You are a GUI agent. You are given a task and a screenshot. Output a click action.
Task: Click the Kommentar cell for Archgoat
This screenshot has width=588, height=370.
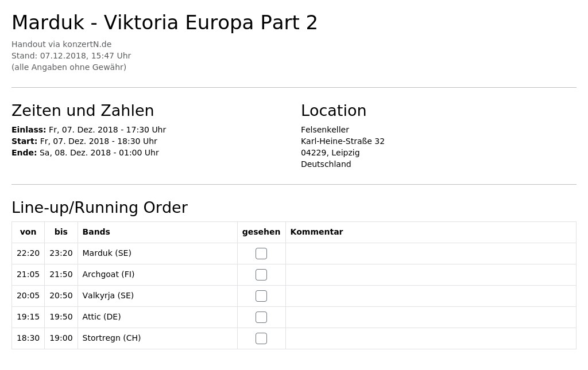click(431, 275)
